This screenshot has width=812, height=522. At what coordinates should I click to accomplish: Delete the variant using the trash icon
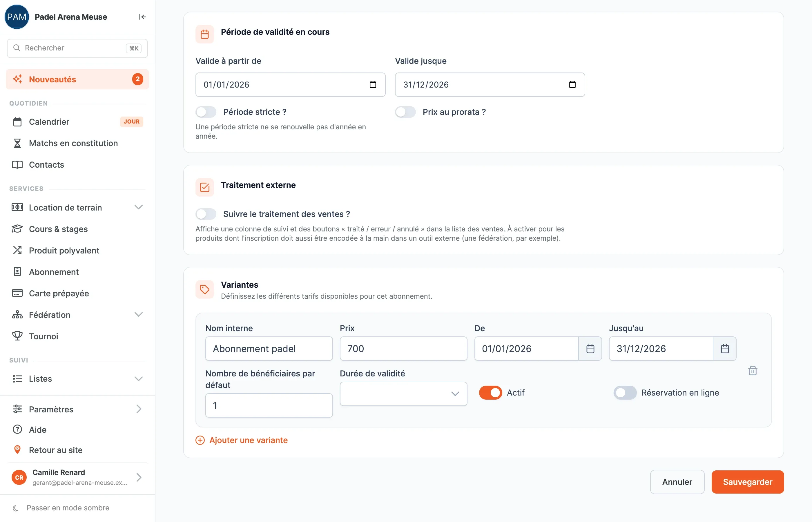(x=753, y=371)
